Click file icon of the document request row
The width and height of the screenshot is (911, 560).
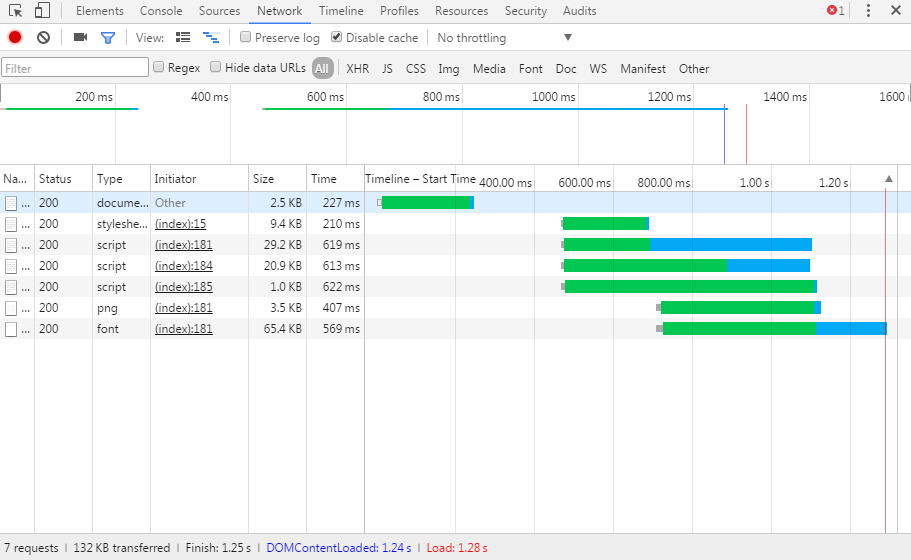pos(10,203)
